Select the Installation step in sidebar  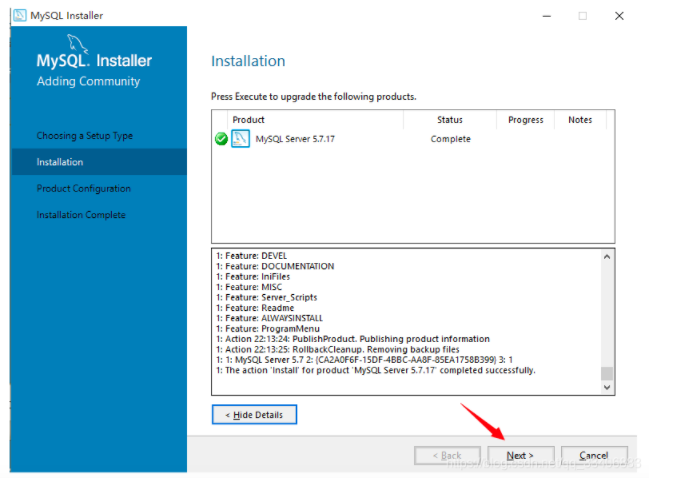point(98,162)
